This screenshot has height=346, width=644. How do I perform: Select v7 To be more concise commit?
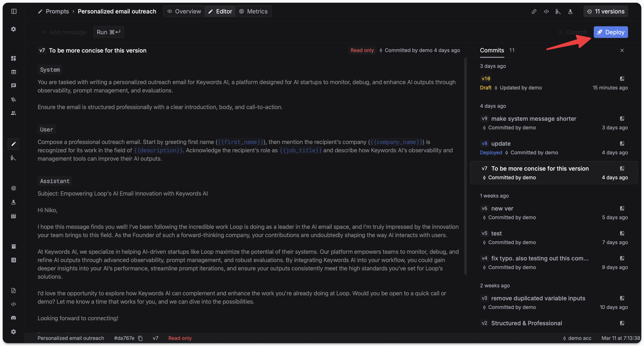pos(554,173)
